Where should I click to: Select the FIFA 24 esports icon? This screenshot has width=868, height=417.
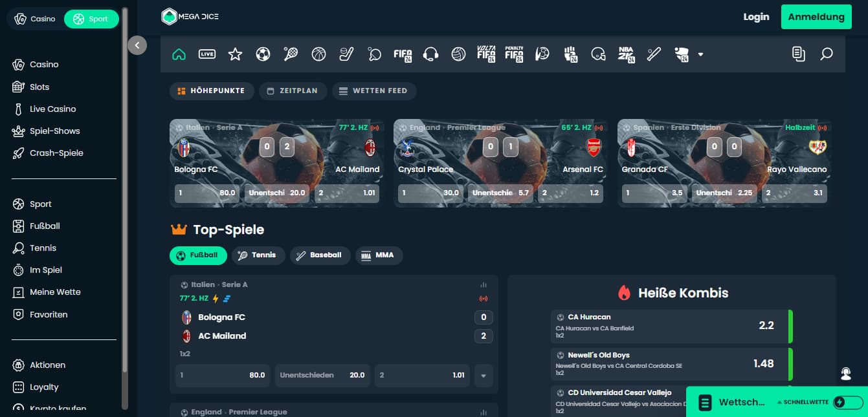click(403, 54)
